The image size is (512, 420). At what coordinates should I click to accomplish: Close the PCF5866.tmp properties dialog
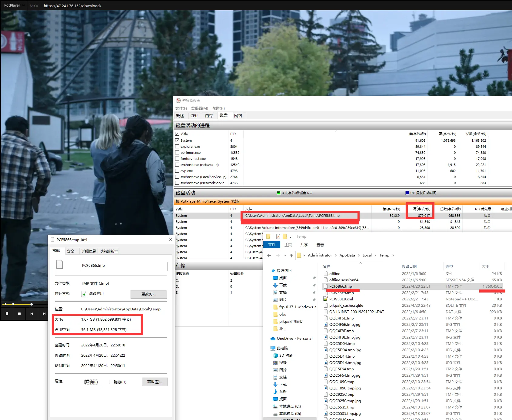170,240
